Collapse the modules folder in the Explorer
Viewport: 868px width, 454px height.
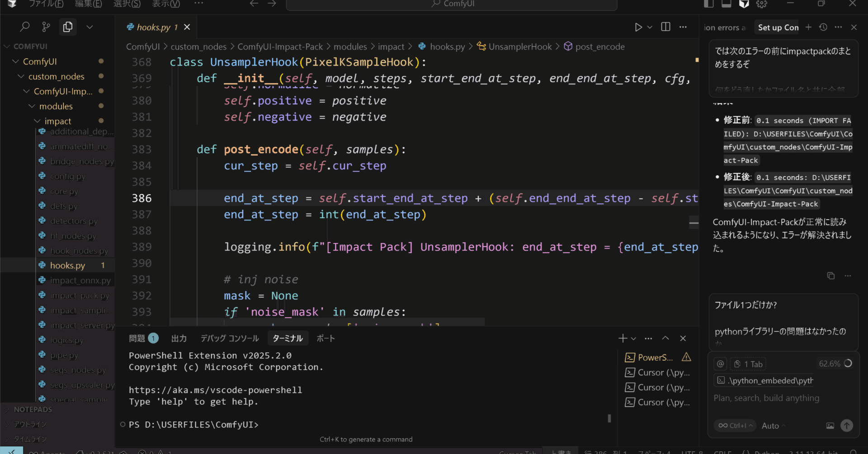click(x=56, y=106)
